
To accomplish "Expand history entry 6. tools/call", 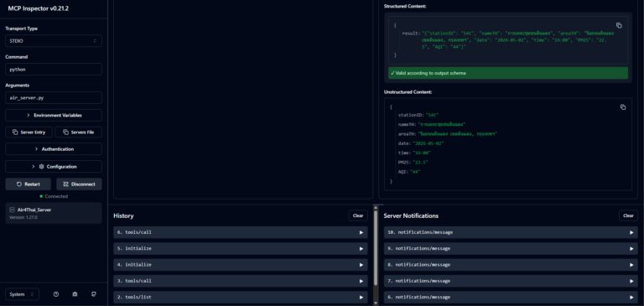I will click(241, 232).
